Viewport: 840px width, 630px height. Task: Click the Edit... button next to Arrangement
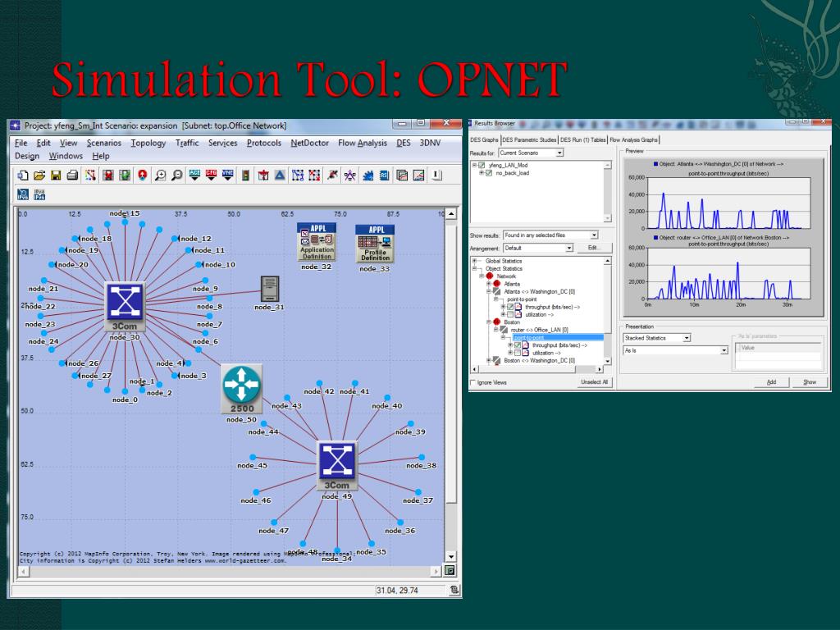(x=593, y=248)
